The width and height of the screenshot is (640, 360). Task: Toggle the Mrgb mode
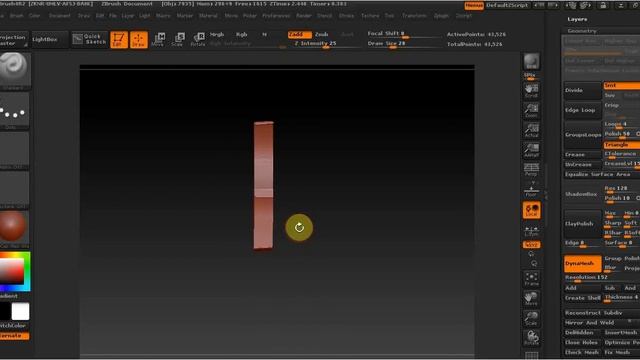point(217,34)
